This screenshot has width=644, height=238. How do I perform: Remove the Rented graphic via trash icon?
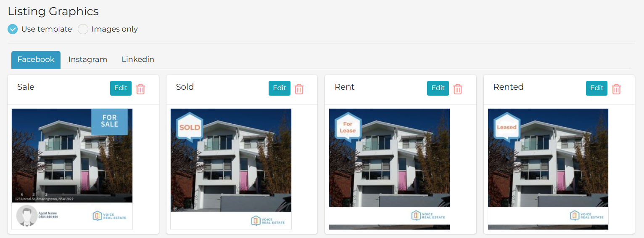pos(616,89)
